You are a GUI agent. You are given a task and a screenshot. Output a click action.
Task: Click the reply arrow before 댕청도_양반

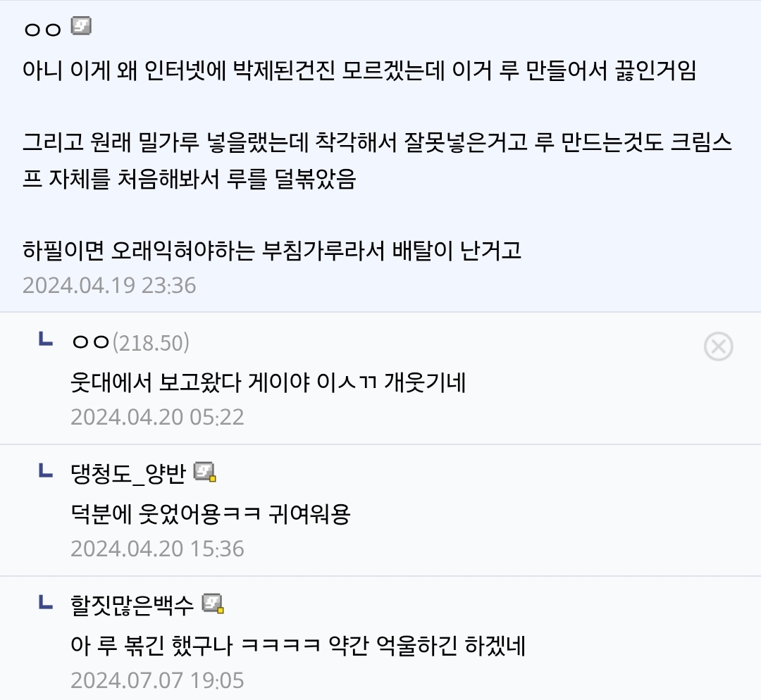(x=45, y=470)
